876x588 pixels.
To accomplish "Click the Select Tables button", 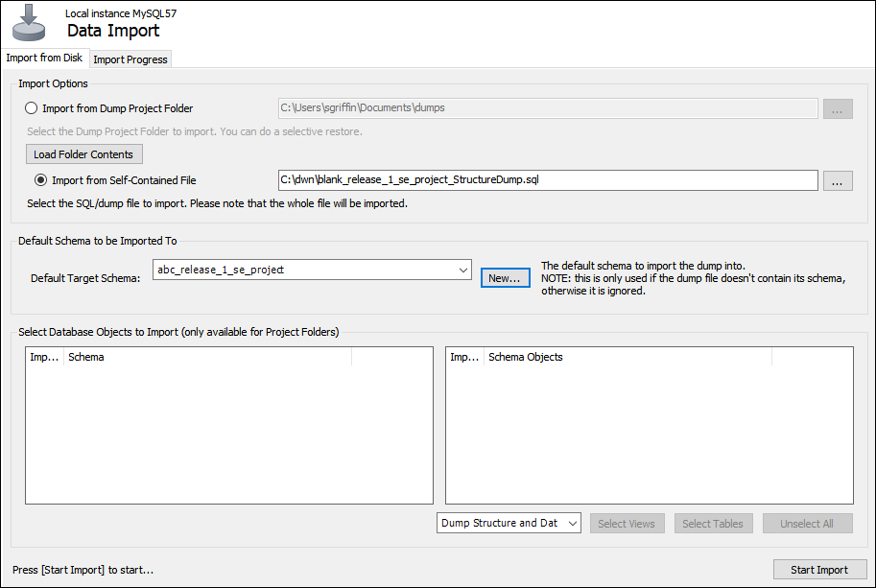I will pos(713,523).
